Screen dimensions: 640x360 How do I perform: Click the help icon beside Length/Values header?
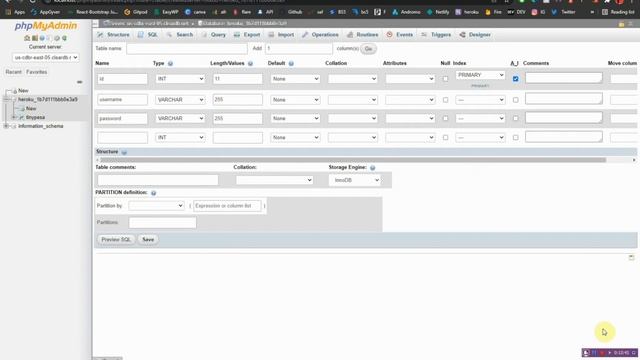click(x=250, y=64)
